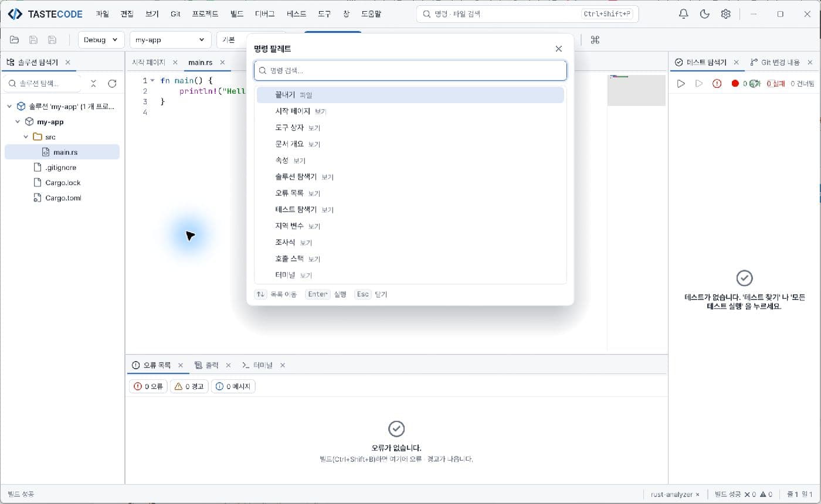Collapse the 솔루션 'my-app' tree node
This screenshot has width=821, height=504.
click(9, 107)
